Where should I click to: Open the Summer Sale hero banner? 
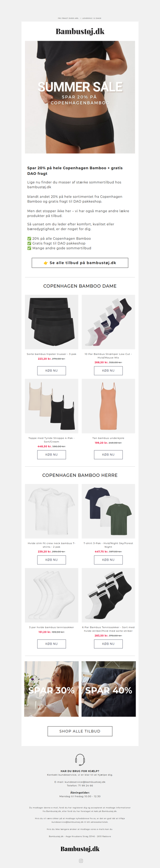(80, 97)
